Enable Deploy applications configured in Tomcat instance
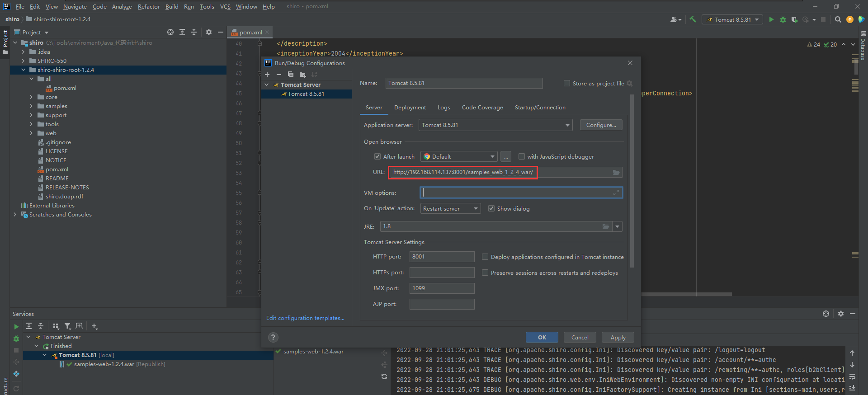Screen dimensions: 868x395 485,257
